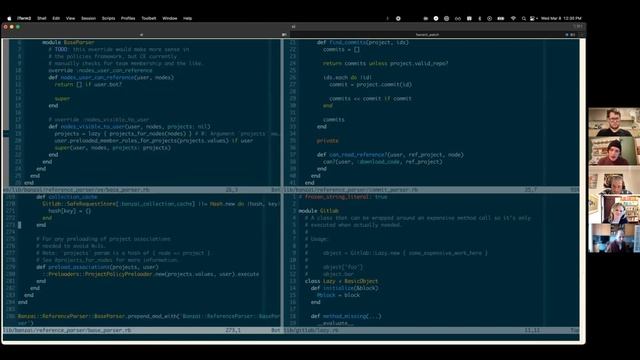Click 'def collection_cache' in bottom-left pane
The height and width of the screenshot is (360, 640).
67,197
